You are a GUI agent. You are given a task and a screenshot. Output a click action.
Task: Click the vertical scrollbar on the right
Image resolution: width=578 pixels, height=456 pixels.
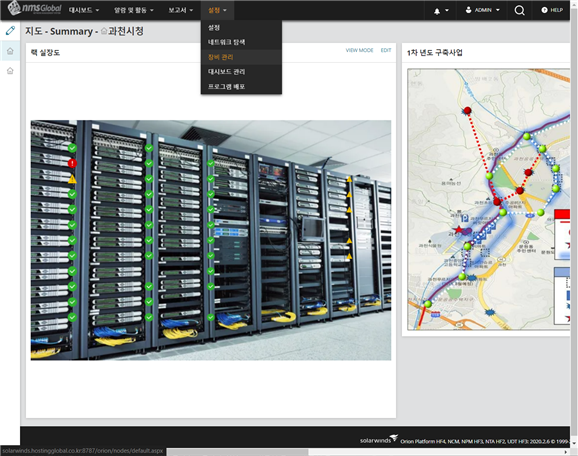[574, 221]
